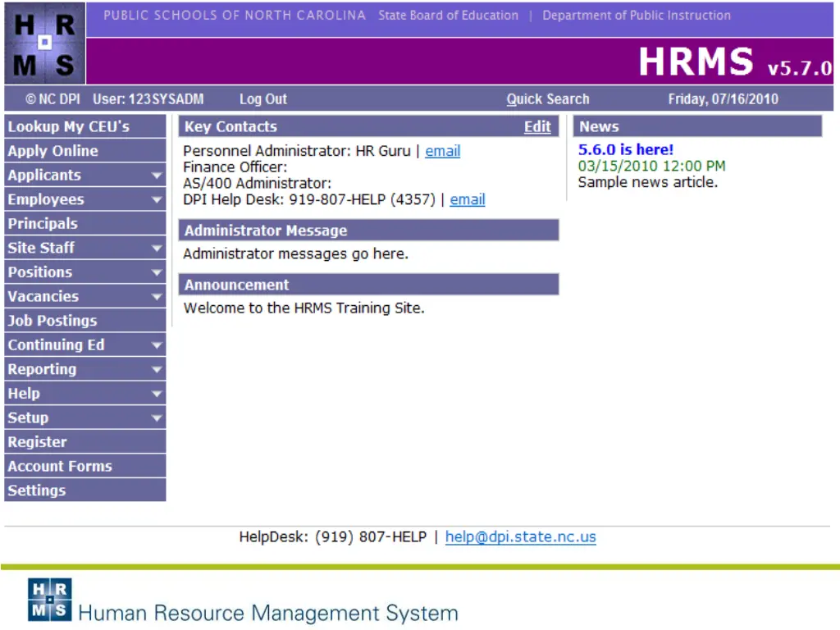Click the 'Administrator Message' panel heading
This screenshot has width=840, height=630.
pos(266,231)
